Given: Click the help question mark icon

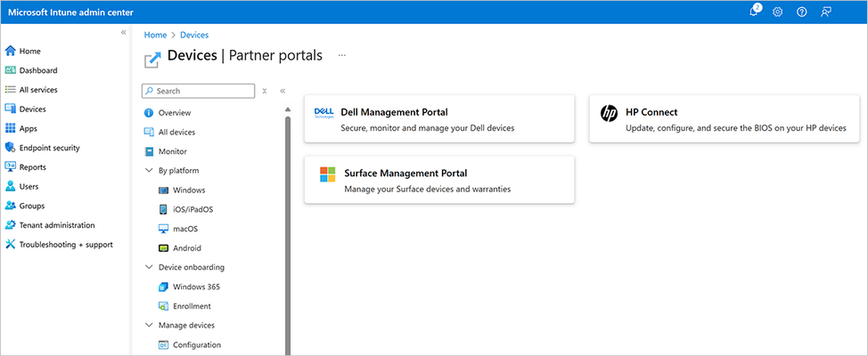Looking at the screenshot, I should (x=801, y=12).
